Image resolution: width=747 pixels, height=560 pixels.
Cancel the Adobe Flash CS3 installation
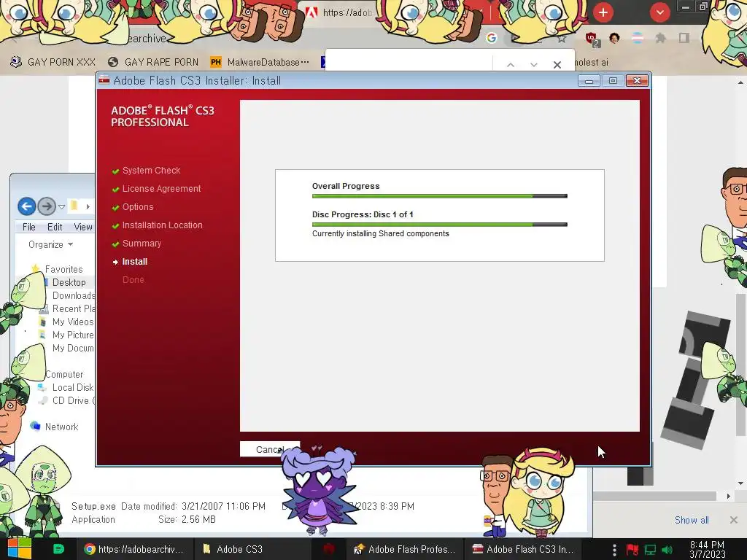pos(270,449)
